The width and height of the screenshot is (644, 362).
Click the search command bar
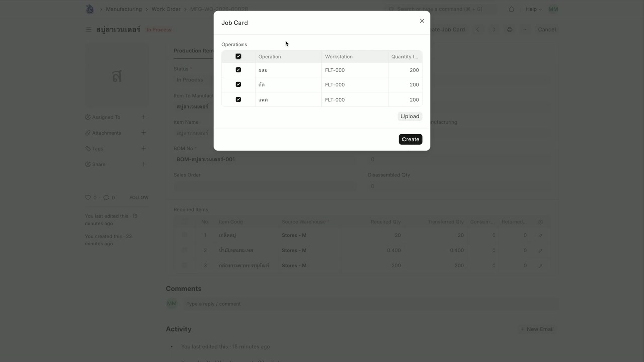coord(441,9)
